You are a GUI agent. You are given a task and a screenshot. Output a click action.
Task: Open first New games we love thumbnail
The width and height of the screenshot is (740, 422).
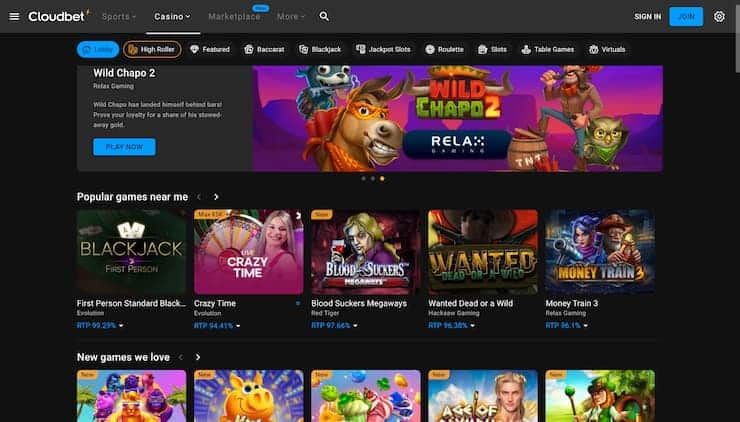point(132,396)
